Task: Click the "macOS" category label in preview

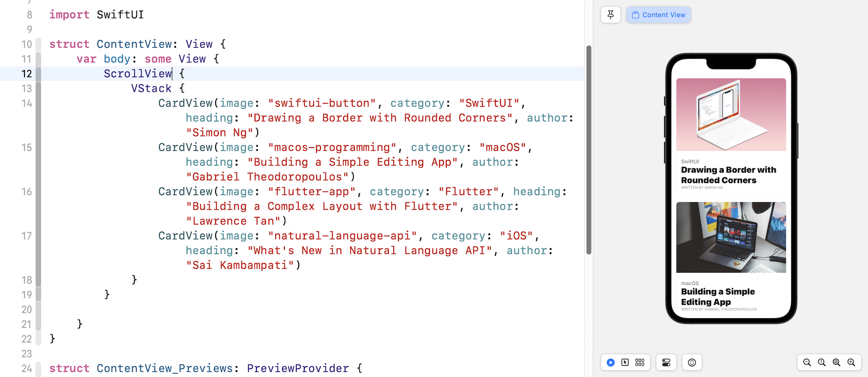Action: pyautogui.click(x=690, y=283)
